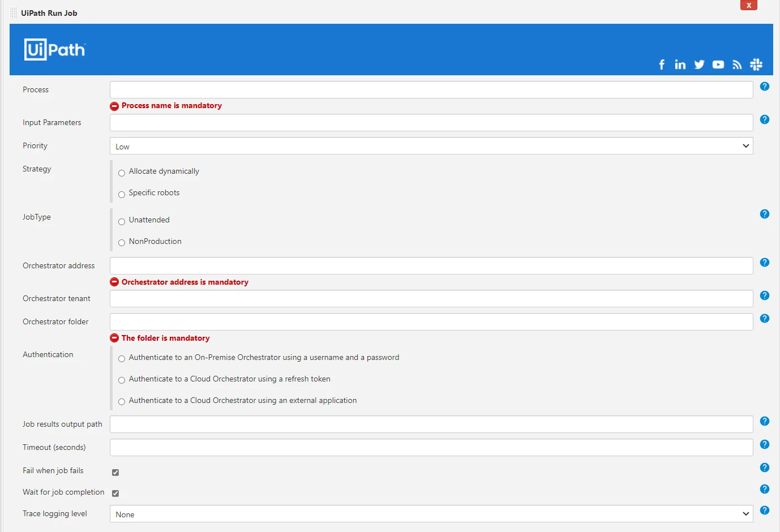Show help for Orchestrator address
This screenshot has width=780, height=532.
(x=765, y=263)
